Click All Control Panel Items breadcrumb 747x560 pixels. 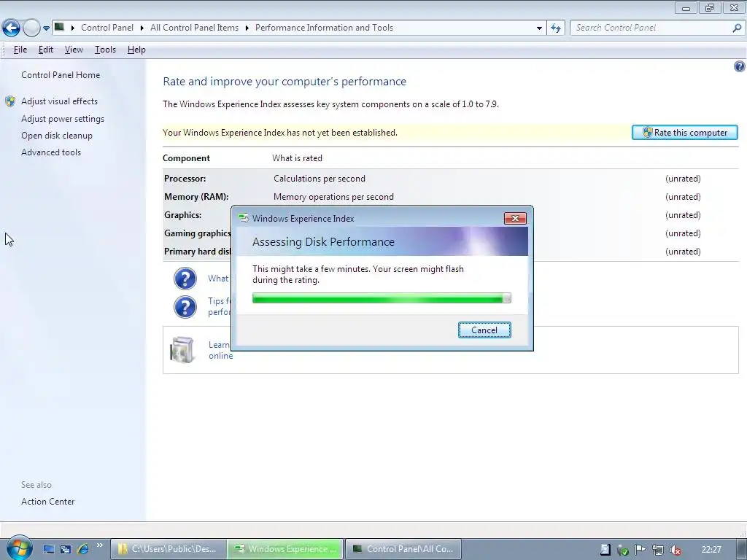194,28
